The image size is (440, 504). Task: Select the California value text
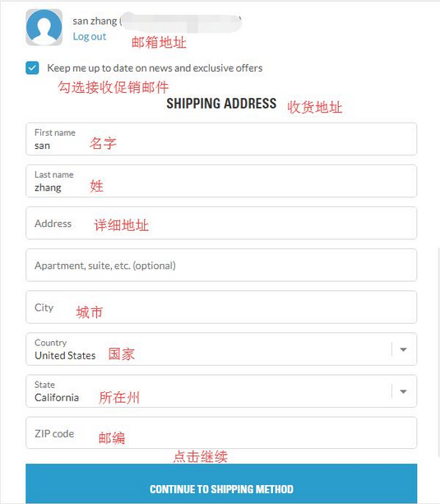pos(57,398)
